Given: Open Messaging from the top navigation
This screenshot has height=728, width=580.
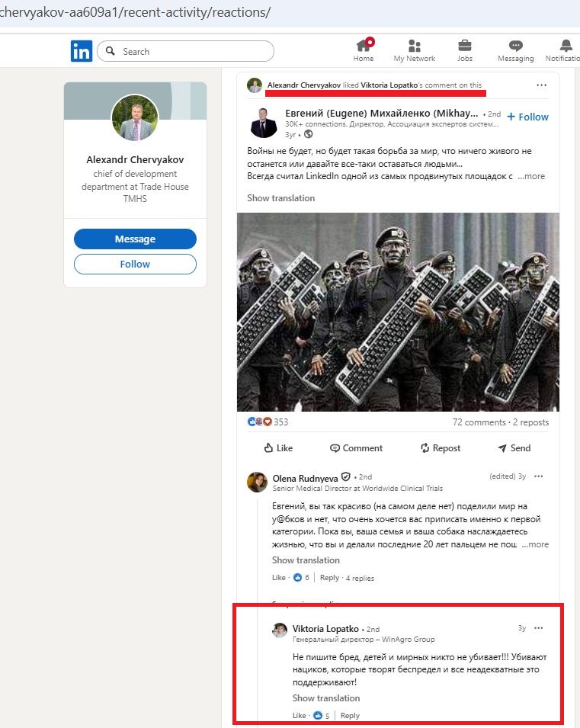Looking at the screenshot, I should [516, 50].
